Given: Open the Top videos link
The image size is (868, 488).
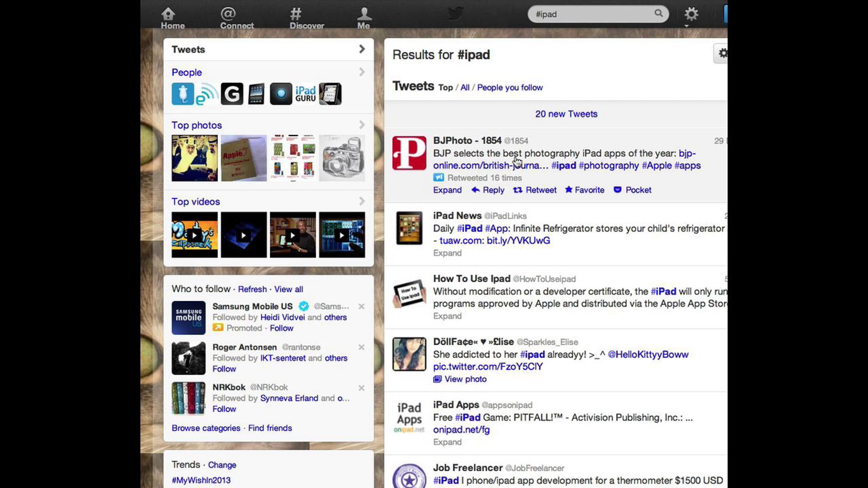Looking at the screenshot, I should [196, 201].
